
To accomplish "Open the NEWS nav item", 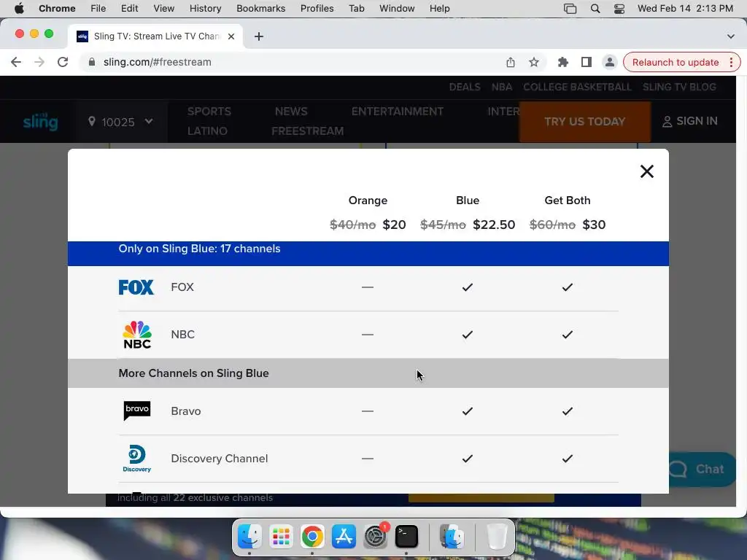I will click(x=291, y=112).
